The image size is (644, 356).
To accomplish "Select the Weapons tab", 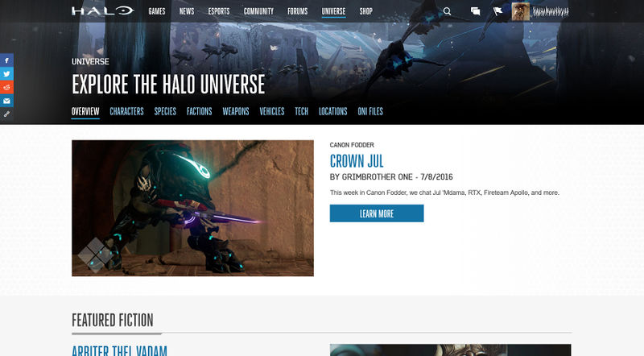I will coord(235,112).
